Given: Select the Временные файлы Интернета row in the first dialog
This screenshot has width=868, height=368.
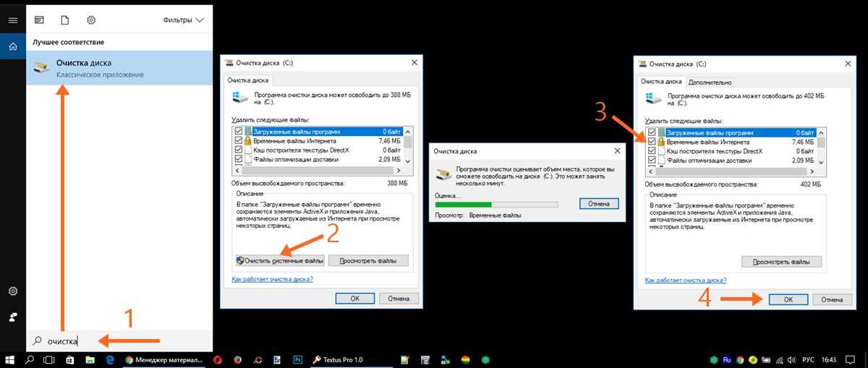Looking at the screenshot, I should [318, 141].
